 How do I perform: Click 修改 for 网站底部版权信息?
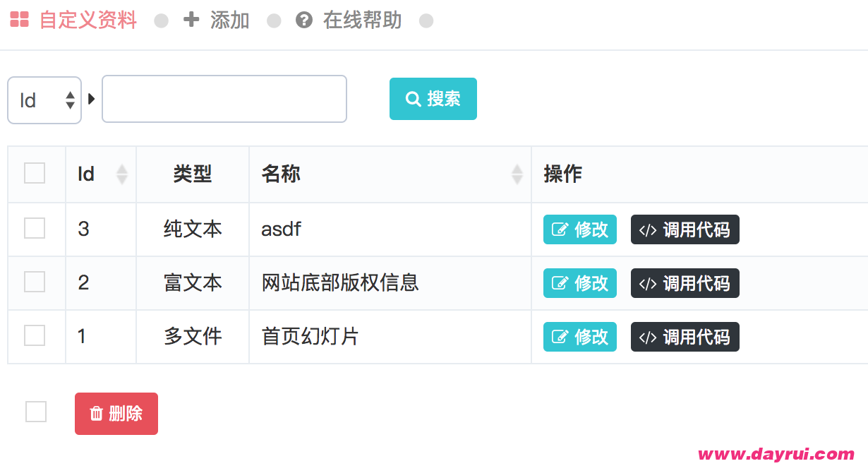(580, 283)
